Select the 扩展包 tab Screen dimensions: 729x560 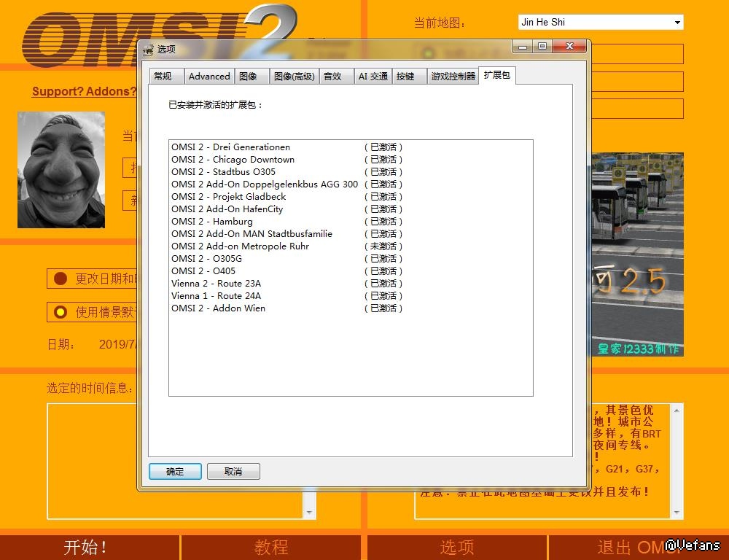pyautogui.click(x=497, y=75)
